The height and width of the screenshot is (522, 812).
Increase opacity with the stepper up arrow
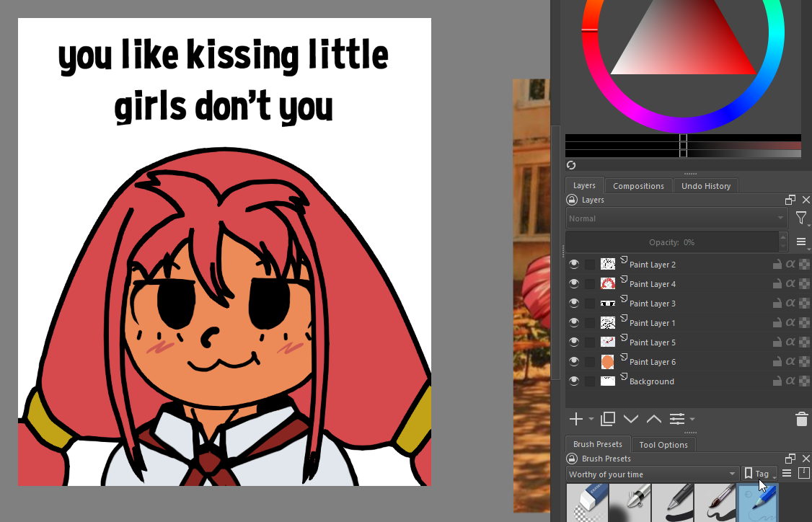pyautogui.click(x=783, y=237)
